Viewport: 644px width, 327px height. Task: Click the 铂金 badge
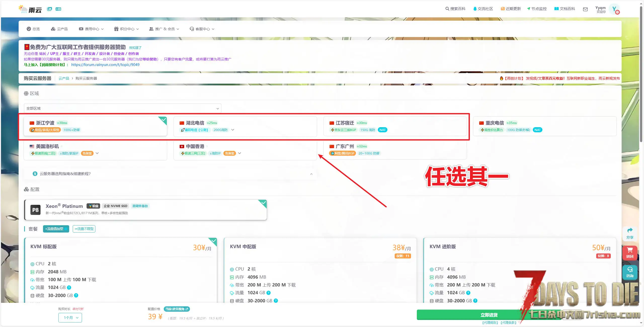click(93, 206)
